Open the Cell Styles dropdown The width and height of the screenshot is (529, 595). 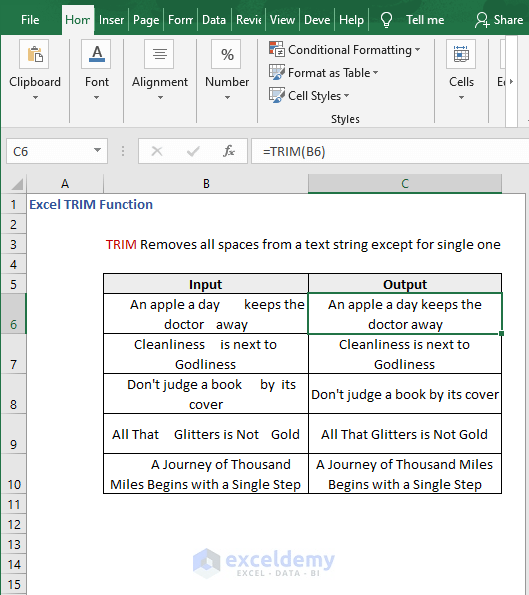click(346, 96)
